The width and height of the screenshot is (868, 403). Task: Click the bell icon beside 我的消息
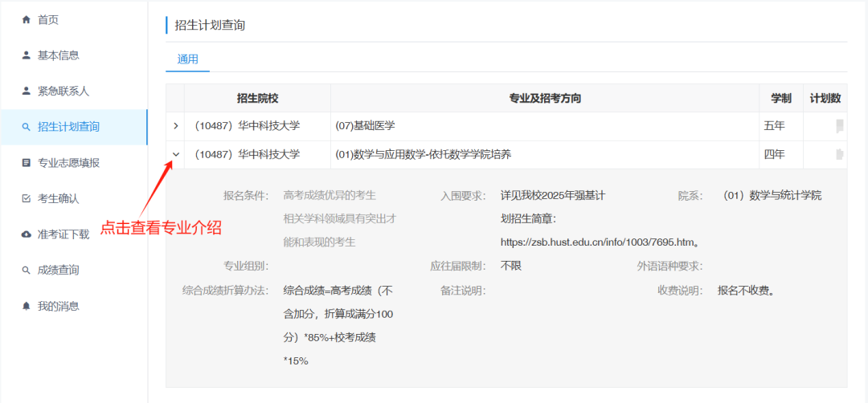[26, 306]
